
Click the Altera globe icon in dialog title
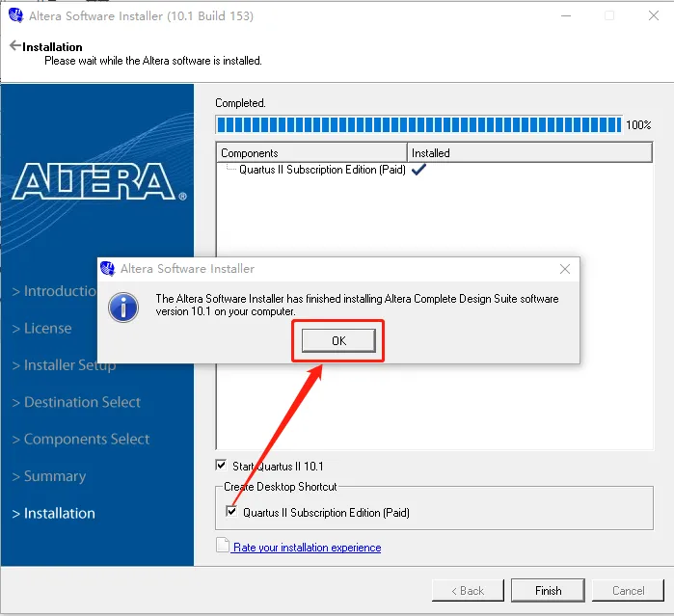tap(107, 269)
